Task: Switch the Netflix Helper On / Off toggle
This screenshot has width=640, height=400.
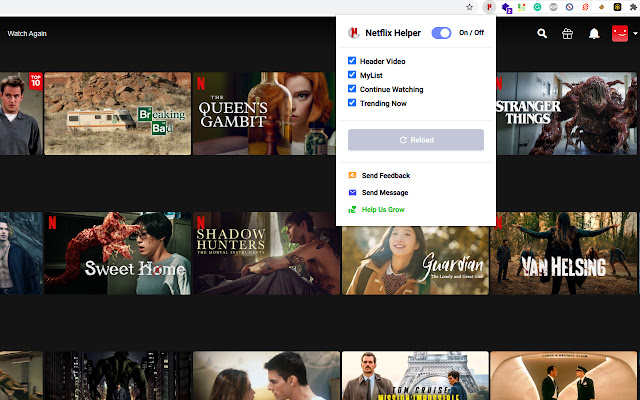Action: pos(441,33)
